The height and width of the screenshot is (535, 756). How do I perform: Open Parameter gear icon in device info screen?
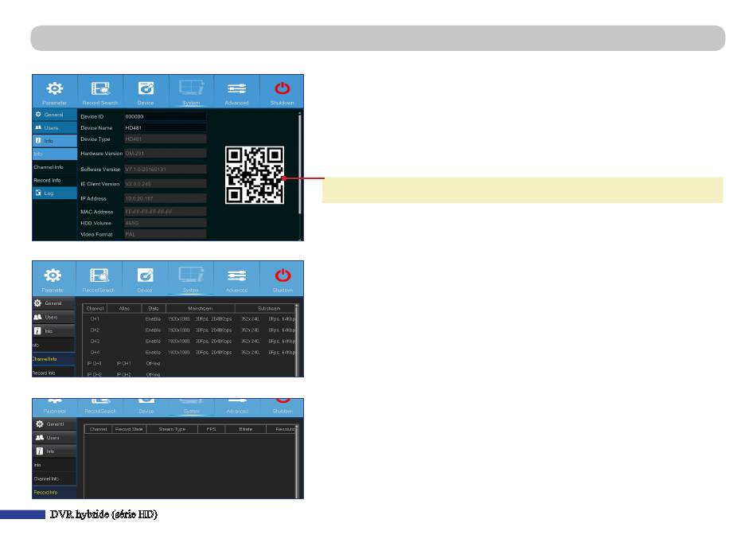tap(54, 88)
